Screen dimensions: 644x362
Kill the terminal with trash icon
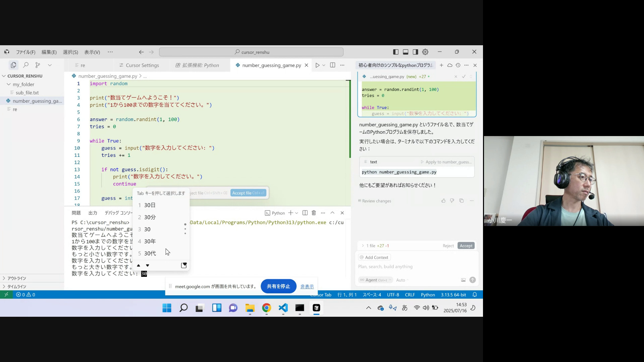[x=314, y=213]
